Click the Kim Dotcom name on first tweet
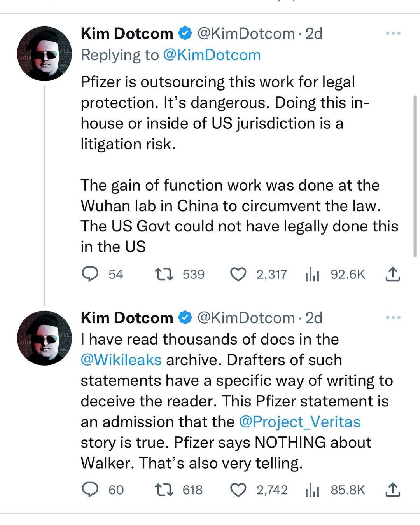420x525 pixels. coord(127,33)
